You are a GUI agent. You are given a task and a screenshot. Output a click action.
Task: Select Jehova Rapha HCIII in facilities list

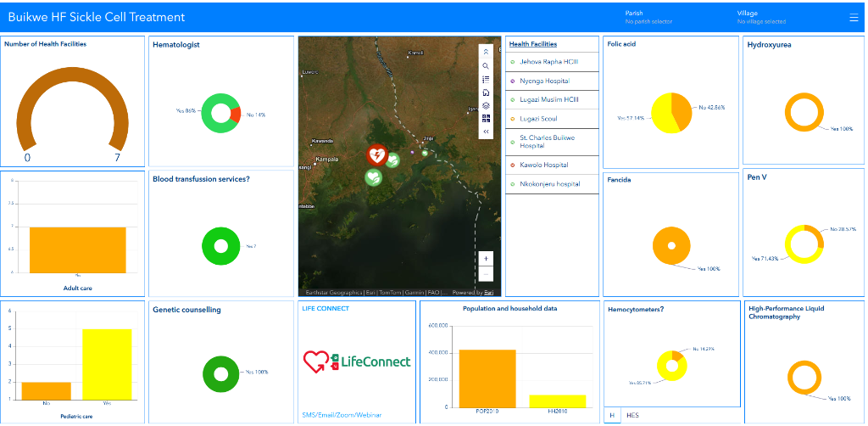(553, 62)
